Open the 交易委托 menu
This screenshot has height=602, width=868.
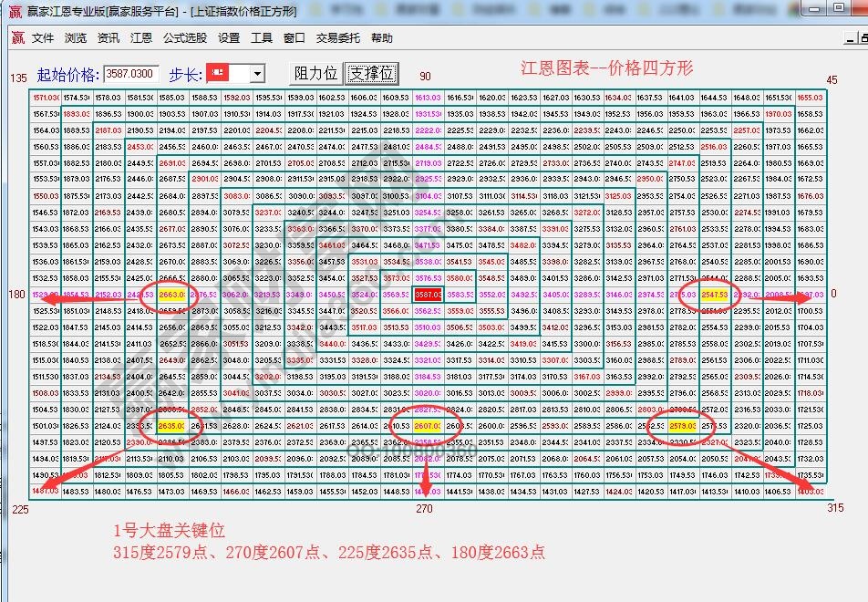[x=339, y=37]
